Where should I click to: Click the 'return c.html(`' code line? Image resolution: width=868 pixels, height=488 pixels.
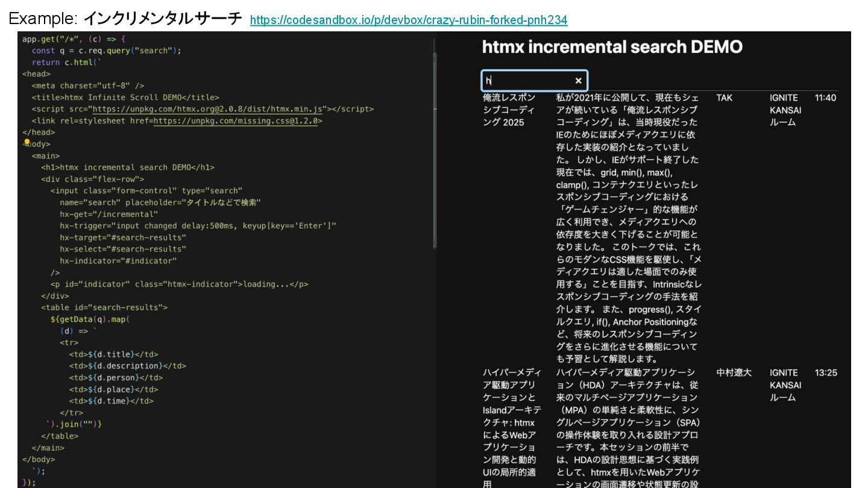pos(67,62)
